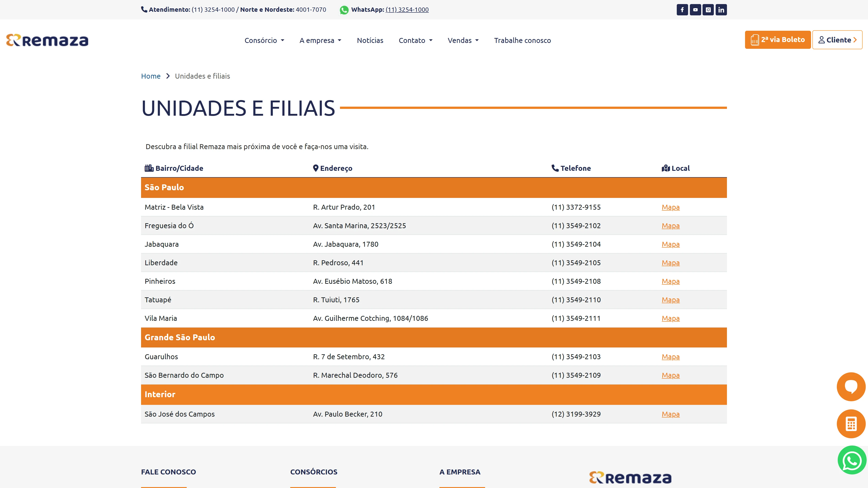Select address R. 7 de Setembro, 432
The image size is (868, 488).
coord(349,357)
